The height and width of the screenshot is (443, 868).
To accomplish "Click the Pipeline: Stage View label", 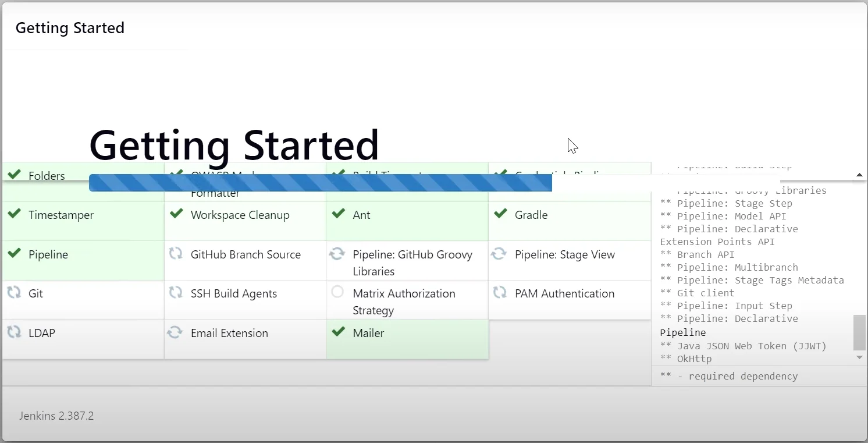I will click(x=565, y=254).
